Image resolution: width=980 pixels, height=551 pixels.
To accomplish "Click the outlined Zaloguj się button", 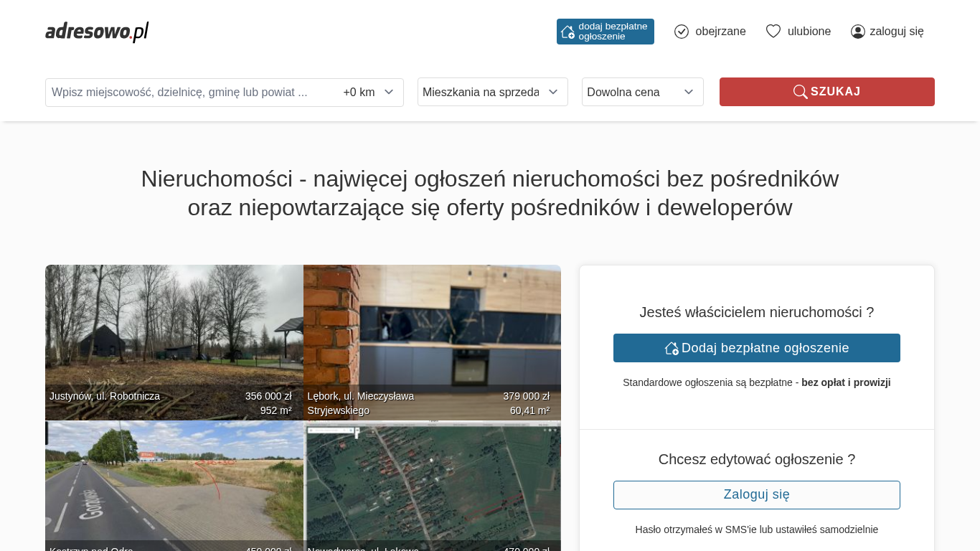I will point(756,495).
